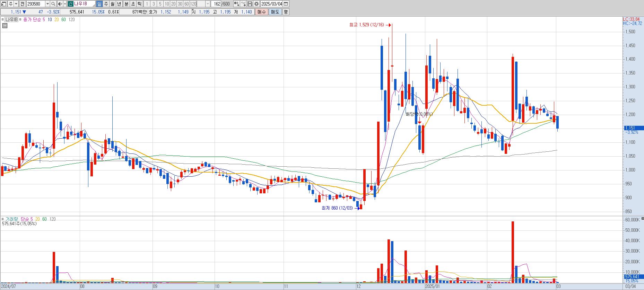Open the data grid icon under 나우IB label
The width and height of the screenshot is (644, 290).
(5, 26)
